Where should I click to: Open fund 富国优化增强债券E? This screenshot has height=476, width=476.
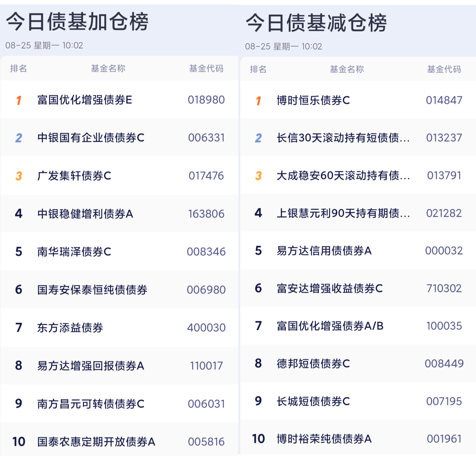(85, 100)
